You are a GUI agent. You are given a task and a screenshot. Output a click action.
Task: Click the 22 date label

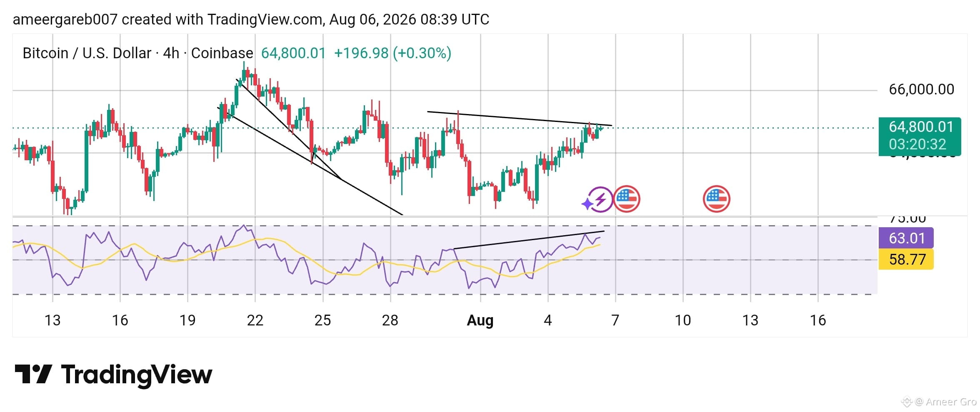(255, 320)
